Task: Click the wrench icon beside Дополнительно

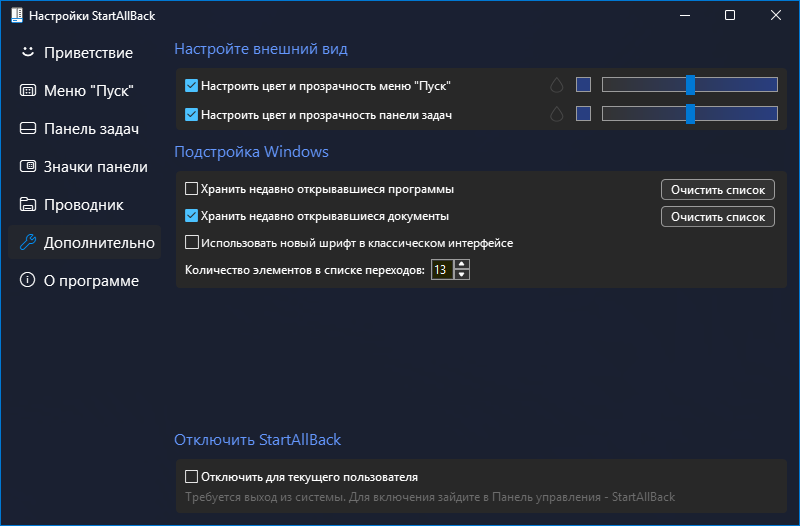Action: click(x=28, y=242)
